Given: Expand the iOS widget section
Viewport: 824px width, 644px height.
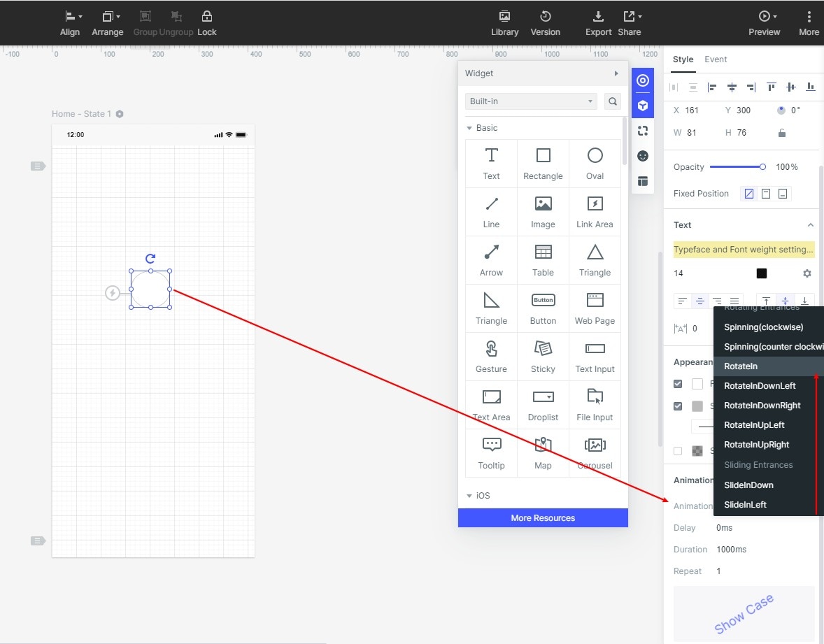Looking at the screenshot, I should tap(478, 495).
